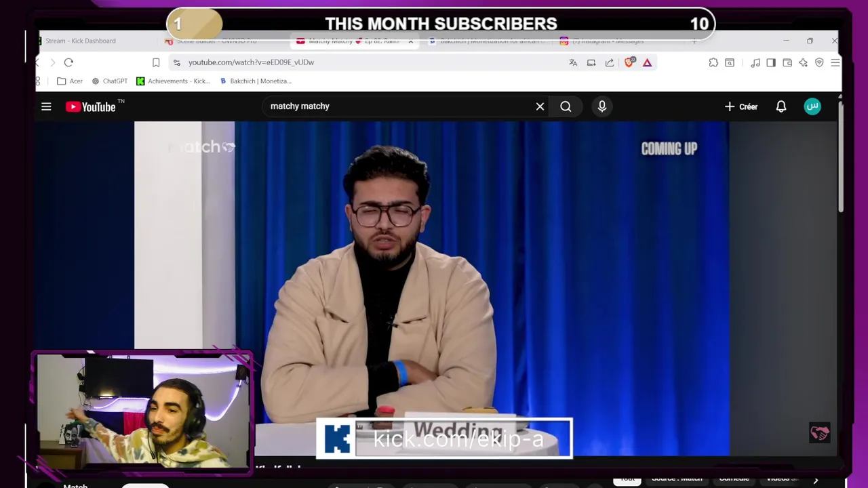Run the search with magnifier button
The height and width of the screenshot is (488, 868).
[566, 106]
